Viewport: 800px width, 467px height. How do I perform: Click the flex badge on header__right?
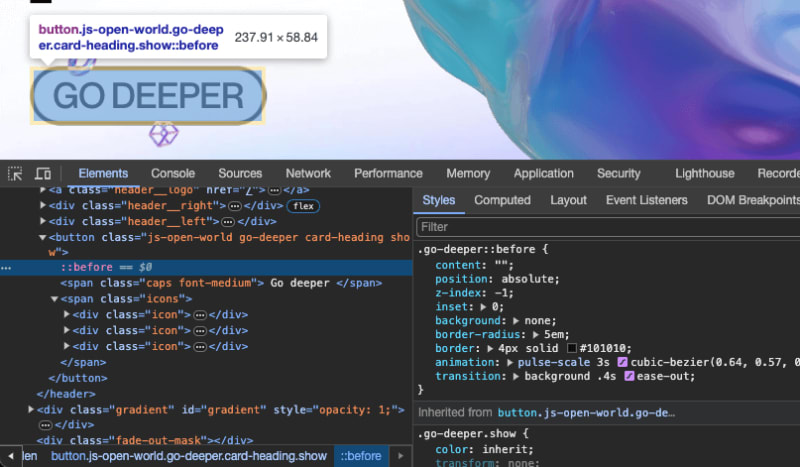[302, 205]
